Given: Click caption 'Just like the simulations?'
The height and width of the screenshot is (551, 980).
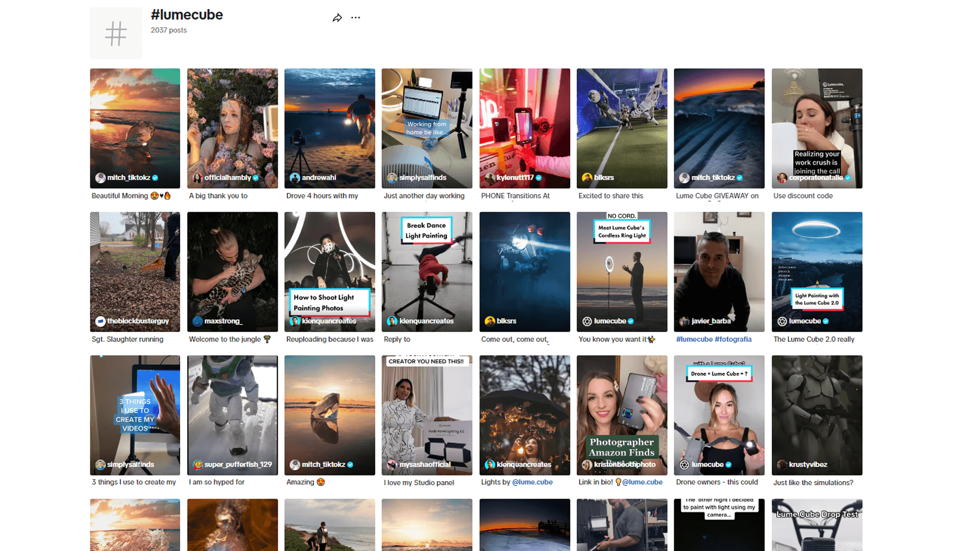Looking at the screenshot, I should click(x=813, y=483).
